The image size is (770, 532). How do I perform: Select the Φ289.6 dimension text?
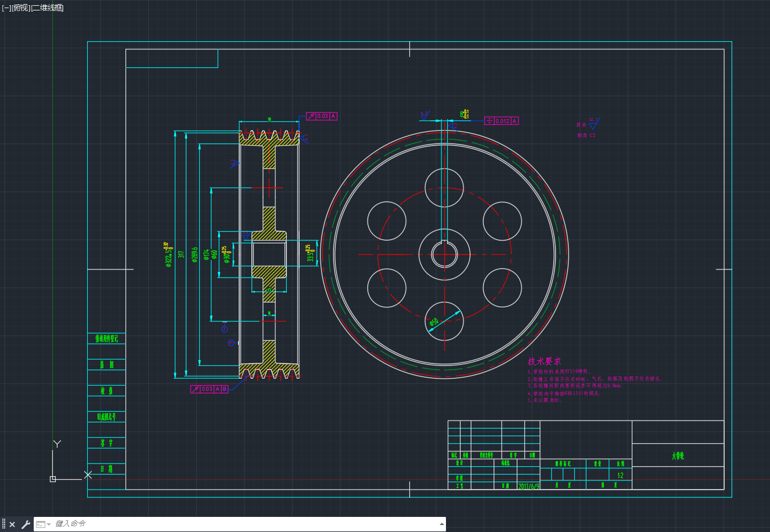(x=195, y=254)
